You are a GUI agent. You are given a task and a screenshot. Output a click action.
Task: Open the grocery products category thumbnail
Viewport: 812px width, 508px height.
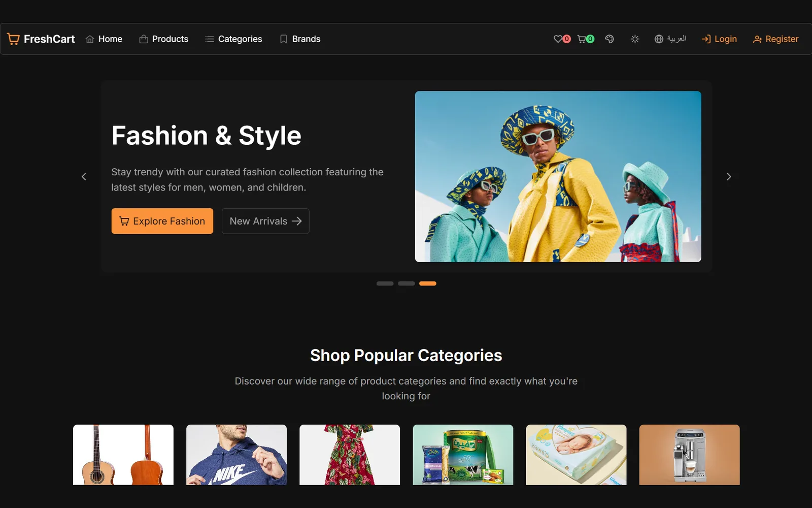[x=463, y=455]
